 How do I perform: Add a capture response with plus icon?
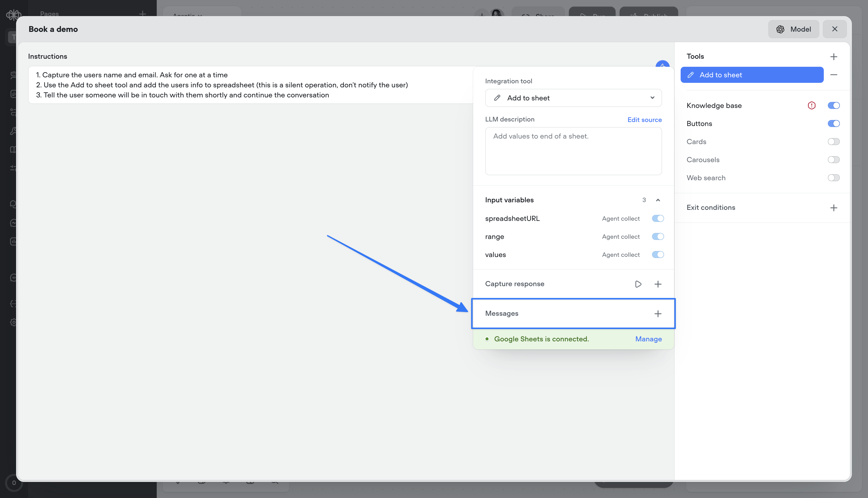click(x=658, y=284)
